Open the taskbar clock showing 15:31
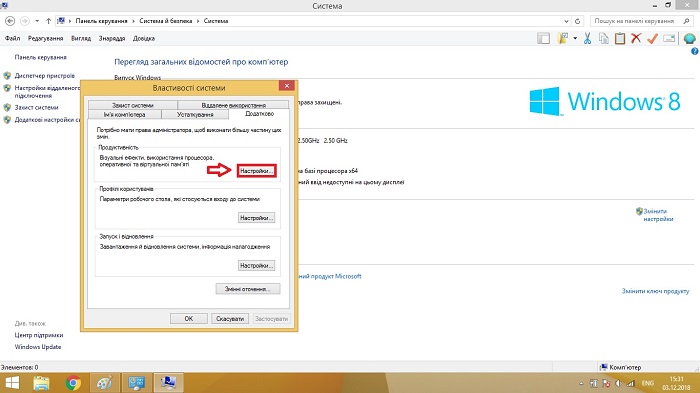Screen dimensions: 700x393 676,384
